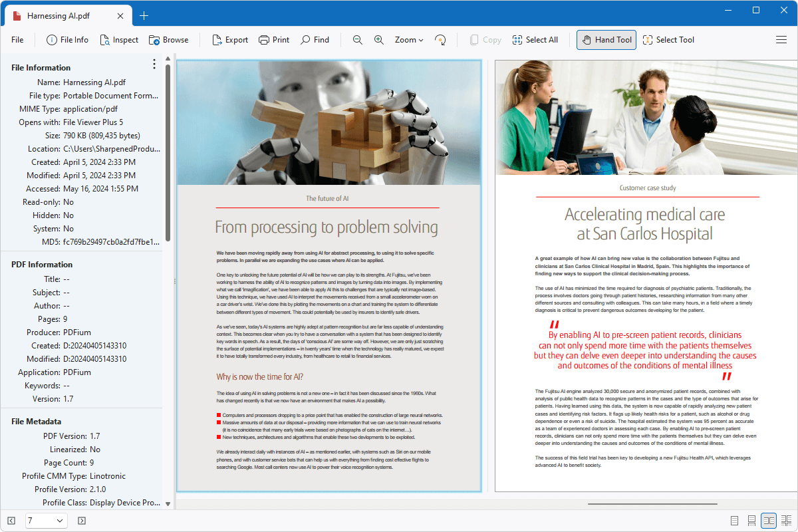Switch to continuous single page view

pos(751,520)
